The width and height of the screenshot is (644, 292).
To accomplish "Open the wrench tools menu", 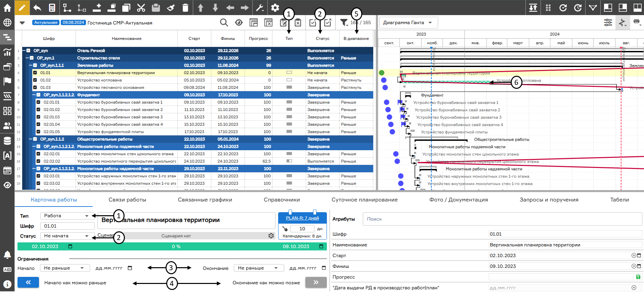I will (x=260, y=7).
